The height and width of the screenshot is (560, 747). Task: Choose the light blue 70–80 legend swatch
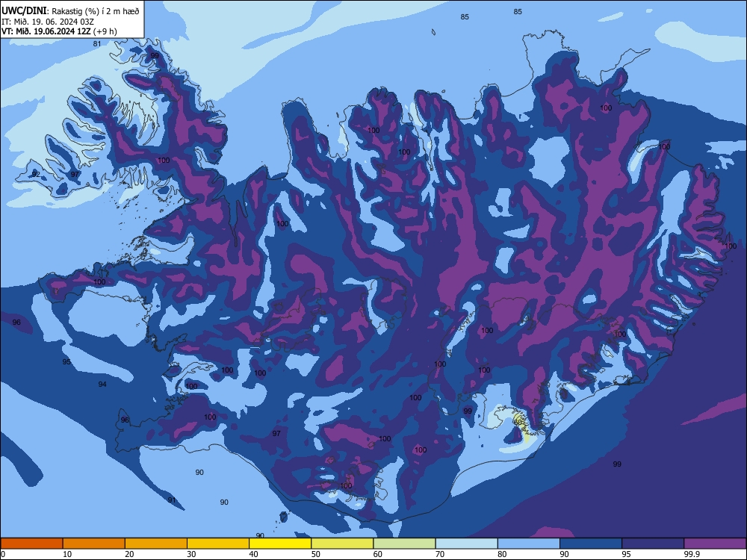(x=466, y=544)
